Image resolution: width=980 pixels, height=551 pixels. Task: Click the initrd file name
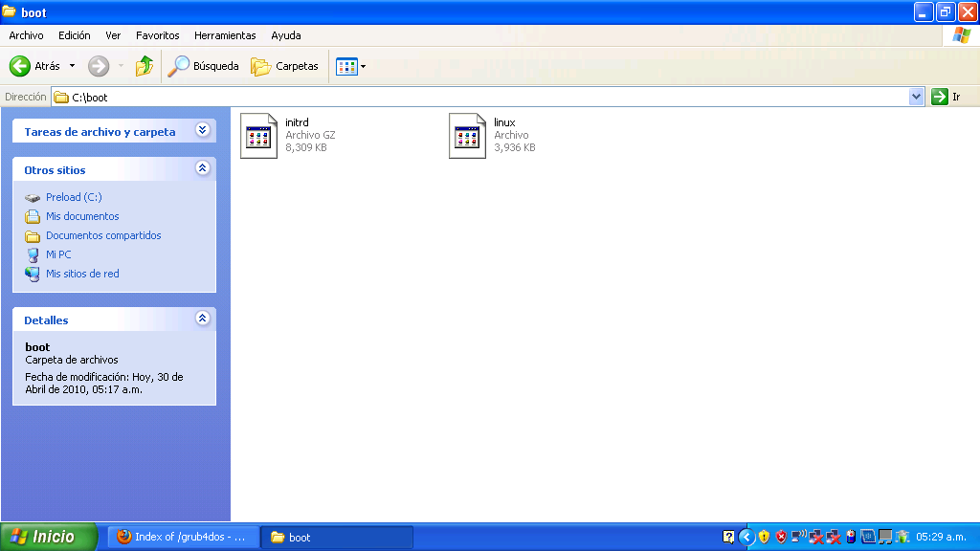[x=297, y=122]
